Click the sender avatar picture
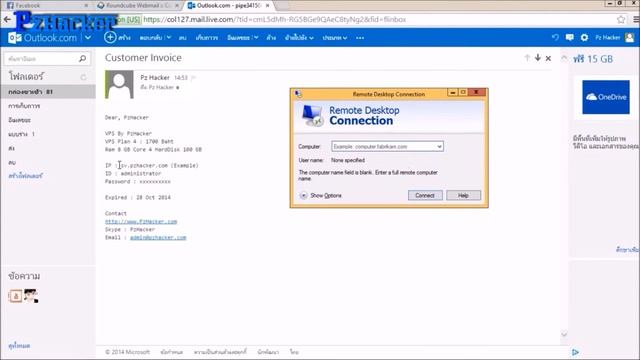The height and width of the screenshot is (360, 640). [x=119, y=84]
